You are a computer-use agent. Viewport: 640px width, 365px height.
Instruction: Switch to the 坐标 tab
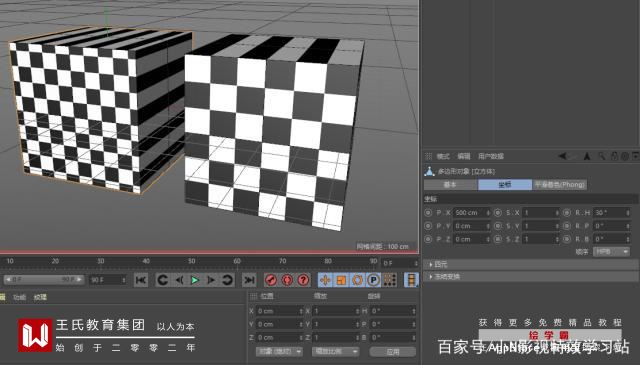504,185
